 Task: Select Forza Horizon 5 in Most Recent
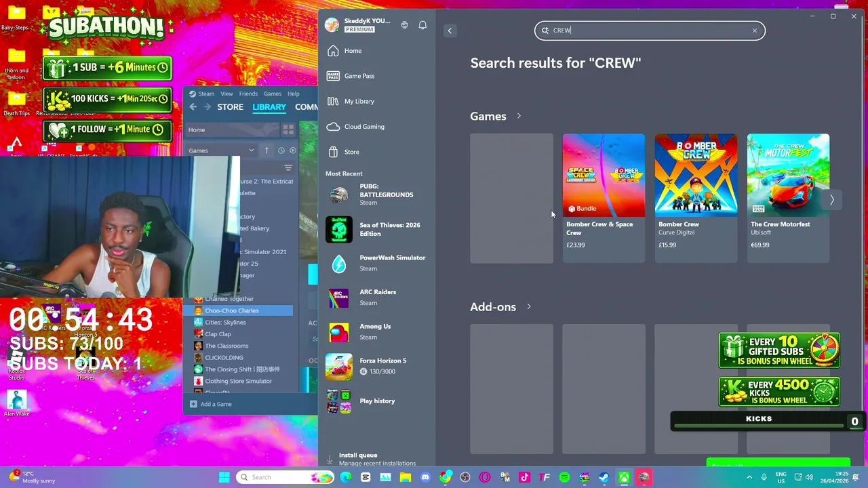377,366
